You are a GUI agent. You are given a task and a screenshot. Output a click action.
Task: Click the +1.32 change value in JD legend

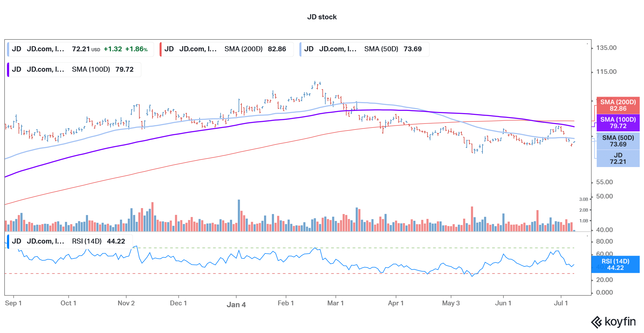tap(113, 49)
